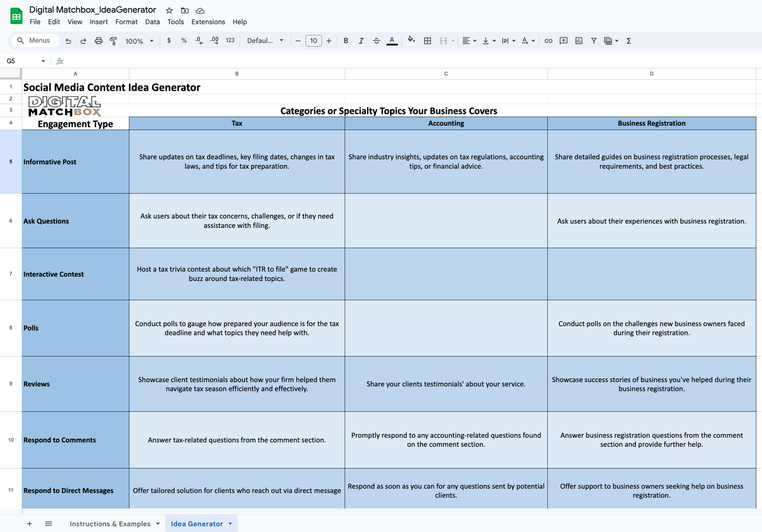
Task: Expand the merge cells options arrow
Action: (453, 41)
